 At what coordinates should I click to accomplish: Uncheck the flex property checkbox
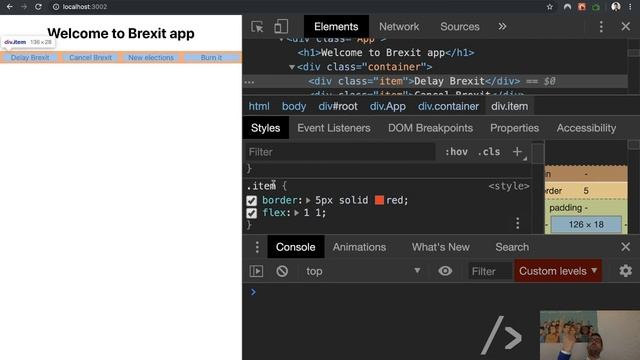coord(251,213)
